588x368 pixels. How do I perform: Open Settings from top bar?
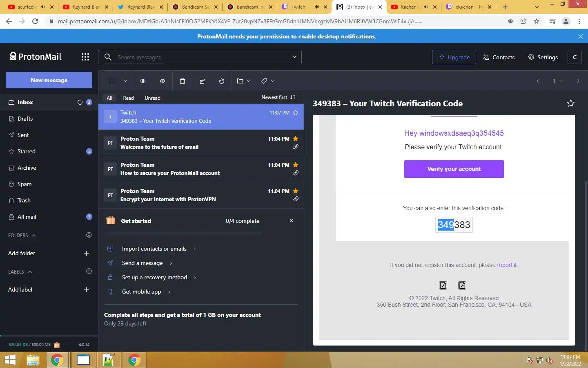tap(543, 57)
